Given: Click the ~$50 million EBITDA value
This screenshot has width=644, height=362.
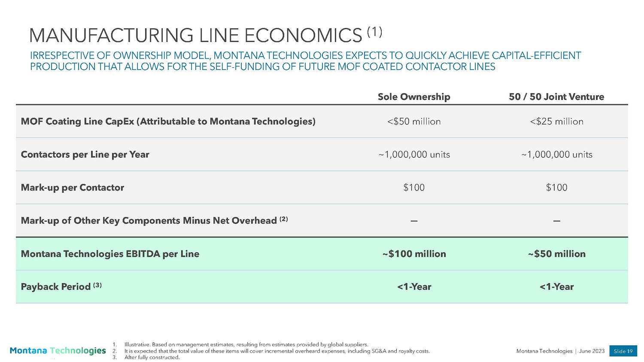Looking at the screenshot, I should (x=556, y=254).
